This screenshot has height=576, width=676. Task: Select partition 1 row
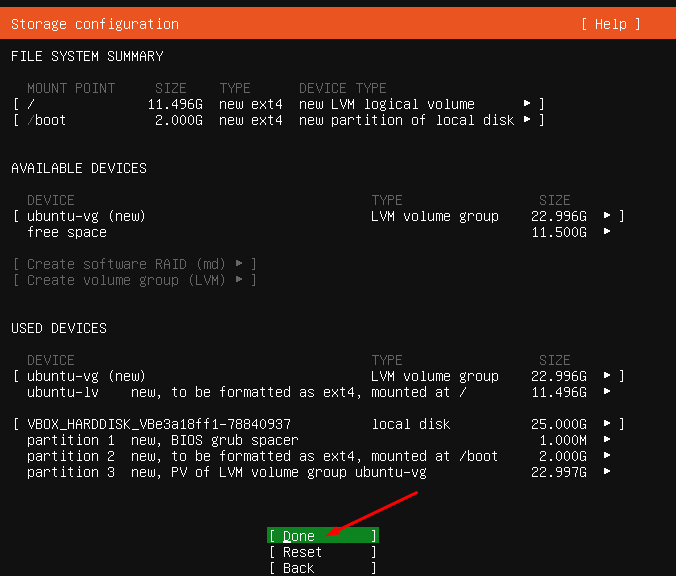pos(319,440)
